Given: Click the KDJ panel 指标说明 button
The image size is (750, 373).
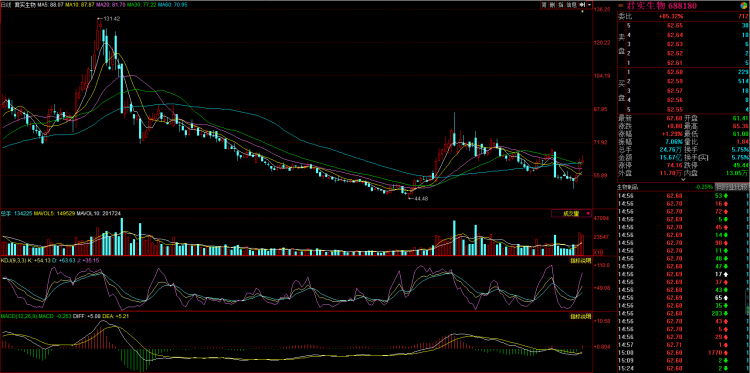Looking at the screenshot, I should (581, 261).
